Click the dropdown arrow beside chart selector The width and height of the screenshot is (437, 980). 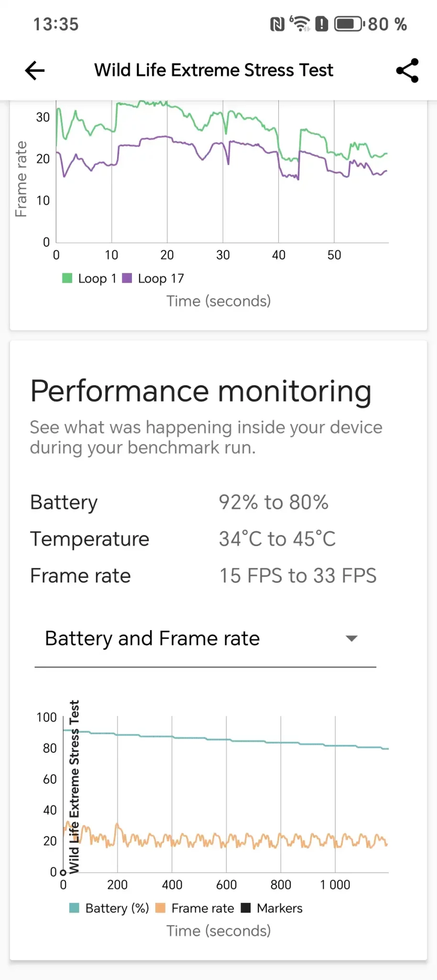(351, 639)
